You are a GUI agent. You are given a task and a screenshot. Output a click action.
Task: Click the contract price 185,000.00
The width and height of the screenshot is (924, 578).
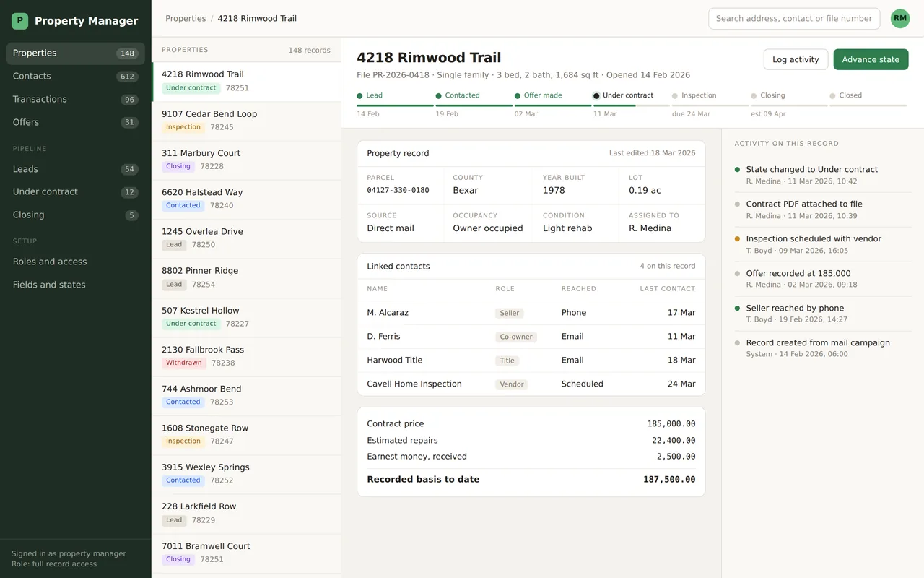tap(671, 424)
